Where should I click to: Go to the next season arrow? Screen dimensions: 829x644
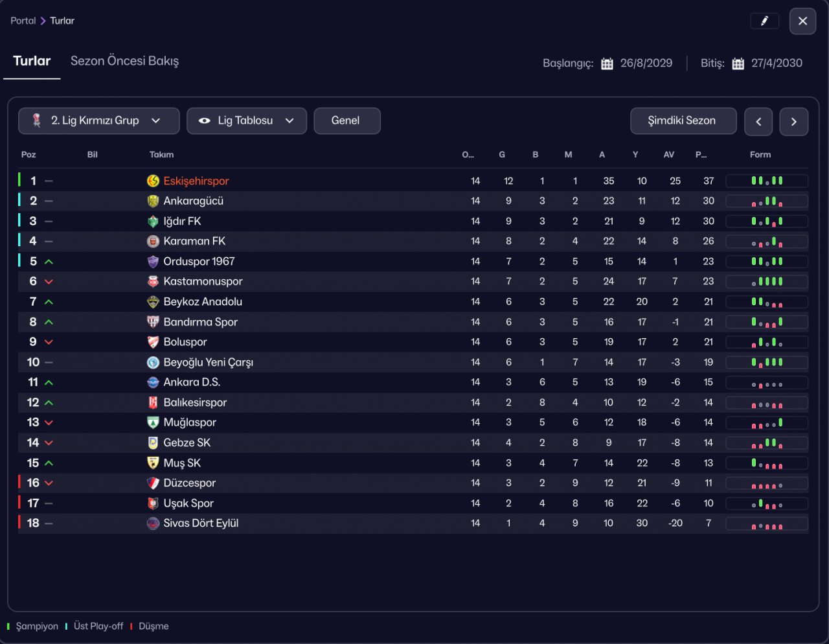point(793,122)
